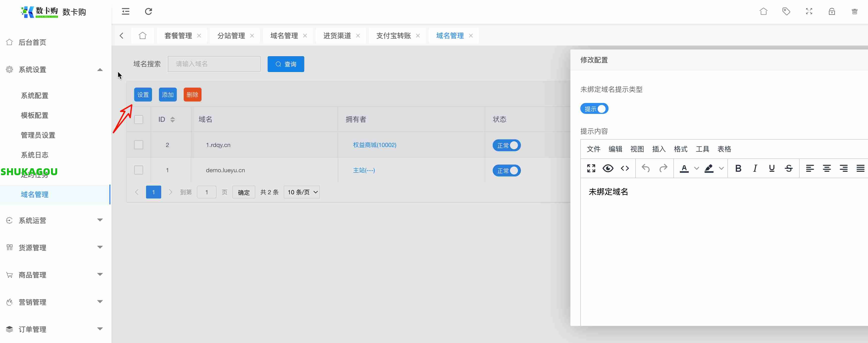Open the 插入 menu in editor
Viewport: 868px width, 343px height.
[658, 149]
